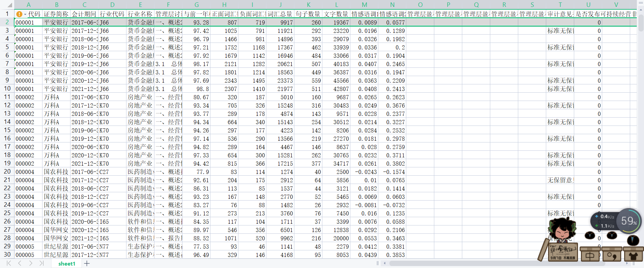
Task: Add a new sheet with plus icon
Action: pyautogui.click(x=87, y=264)
